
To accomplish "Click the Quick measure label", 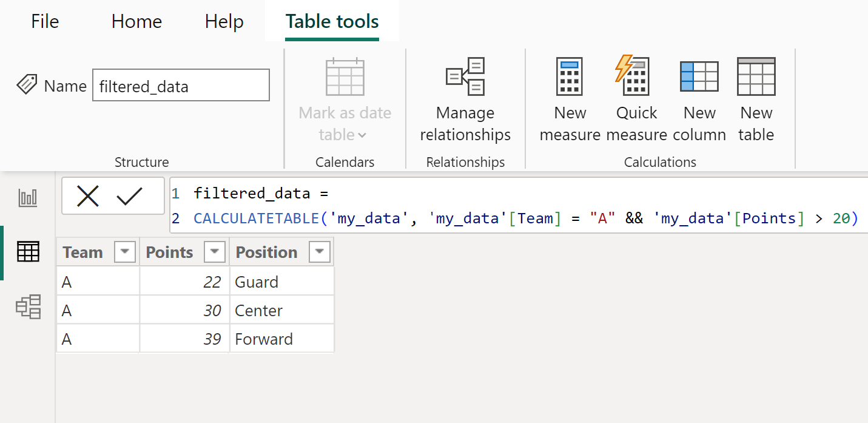I will click(636, 124).
